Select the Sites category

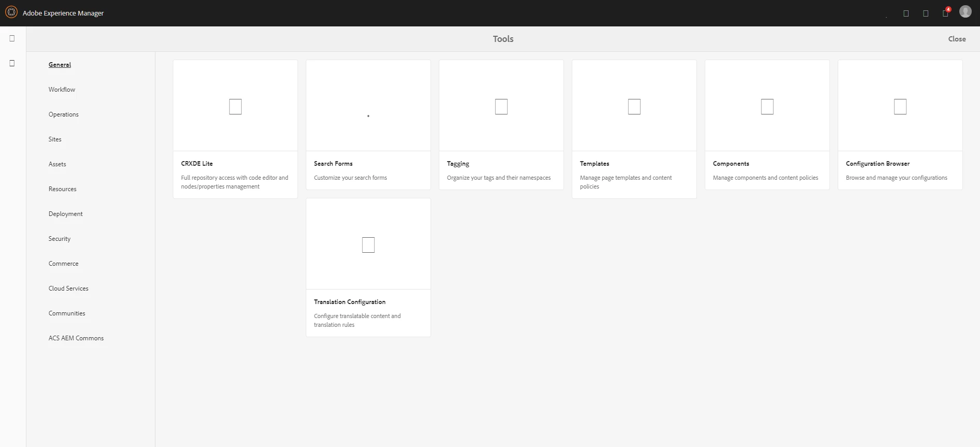[x=55, y=139]
